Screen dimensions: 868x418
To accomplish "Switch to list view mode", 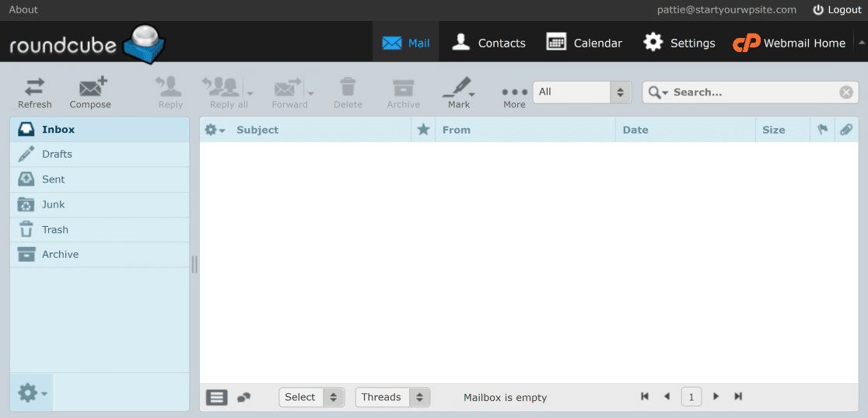I will click(216, 397).
